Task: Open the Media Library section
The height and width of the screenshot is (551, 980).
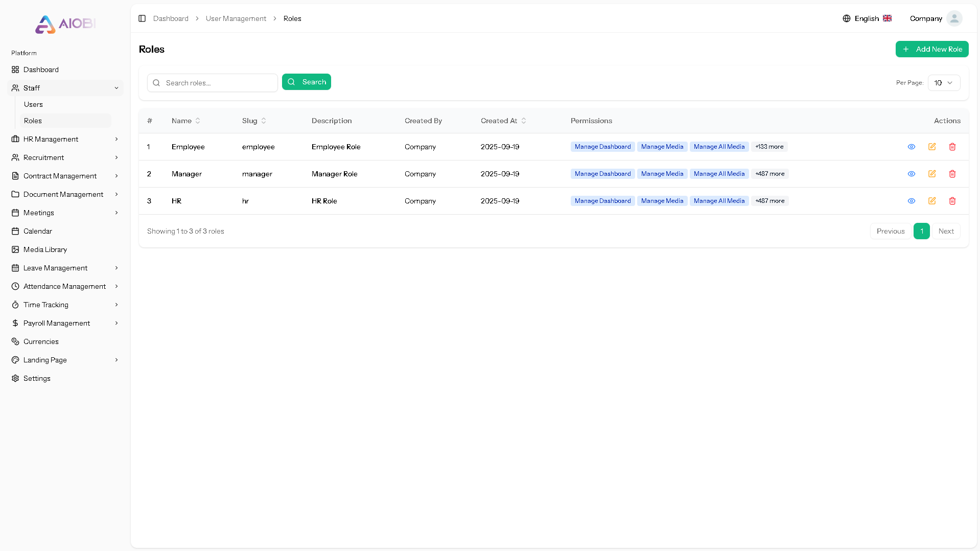Action: (45, 249)
